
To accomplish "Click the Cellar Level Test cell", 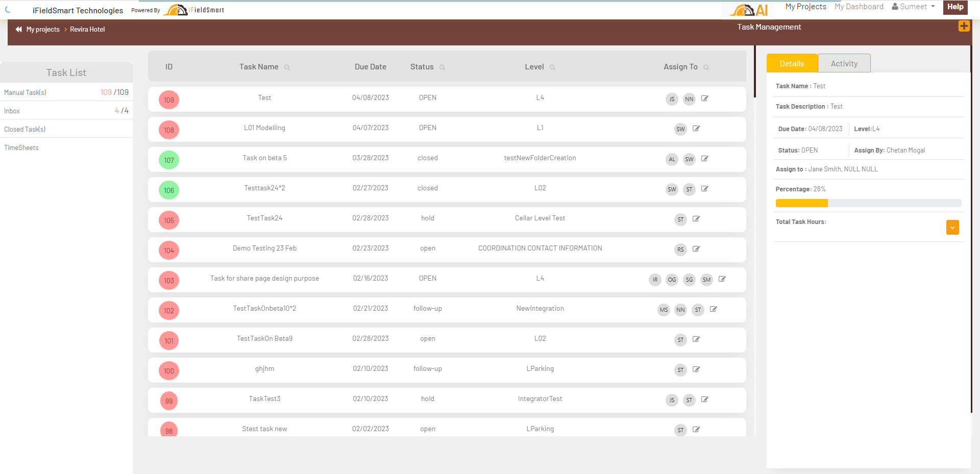I will click(x=540, y=218).
